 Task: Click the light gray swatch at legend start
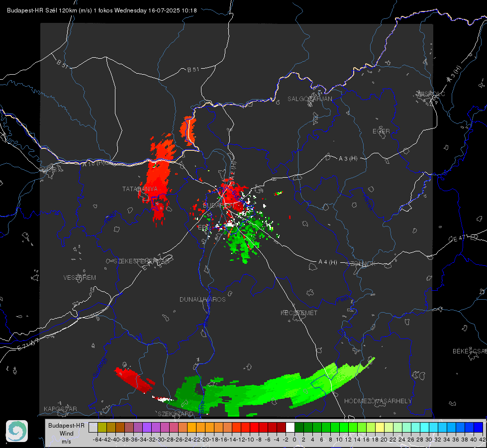click(x=93, y=427)
